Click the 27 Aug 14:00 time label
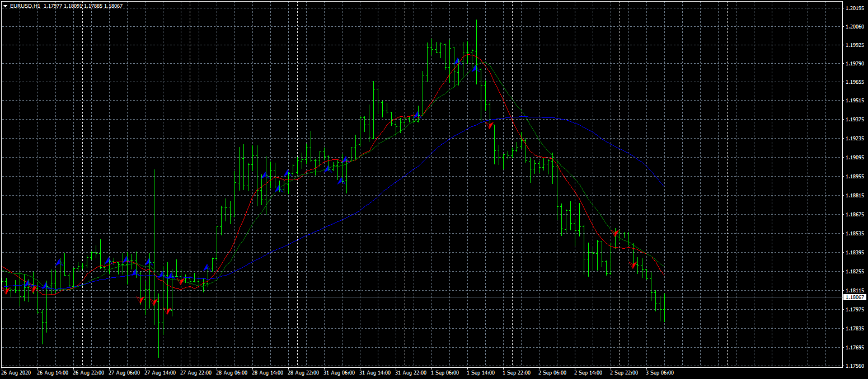The image size is (868, 379). [x=160, y=373]
